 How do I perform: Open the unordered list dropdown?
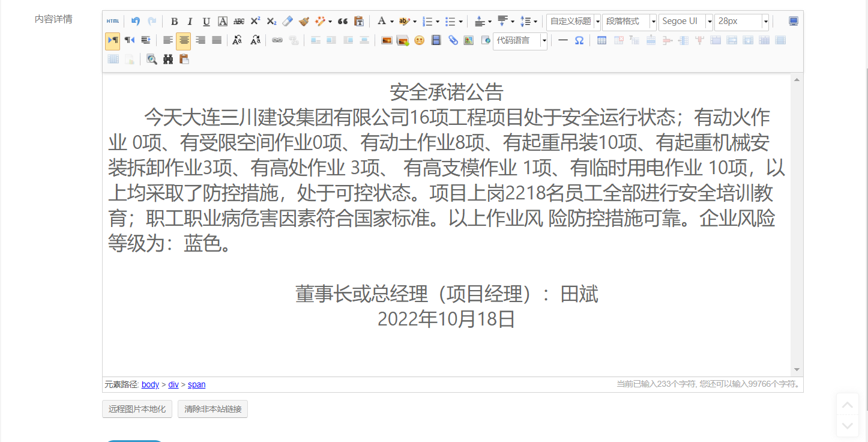[460, 22]
